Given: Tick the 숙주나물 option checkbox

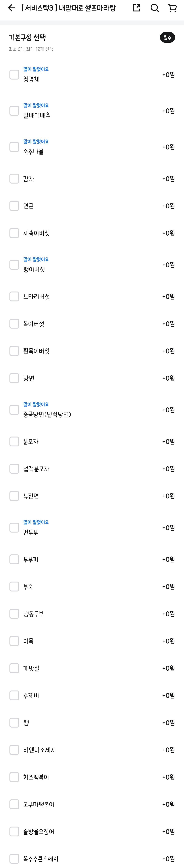Looking at the screenshot, I should tap(14, 147).
